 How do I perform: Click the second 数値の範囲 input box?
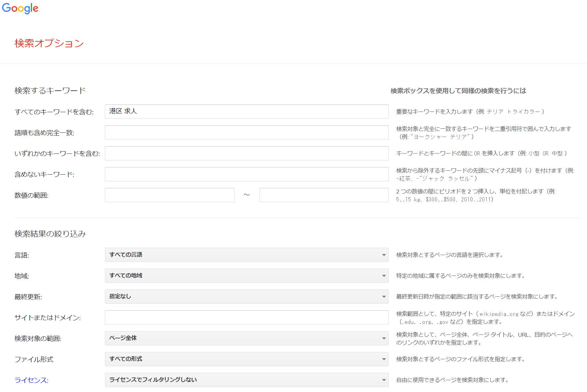coord(324,195)
